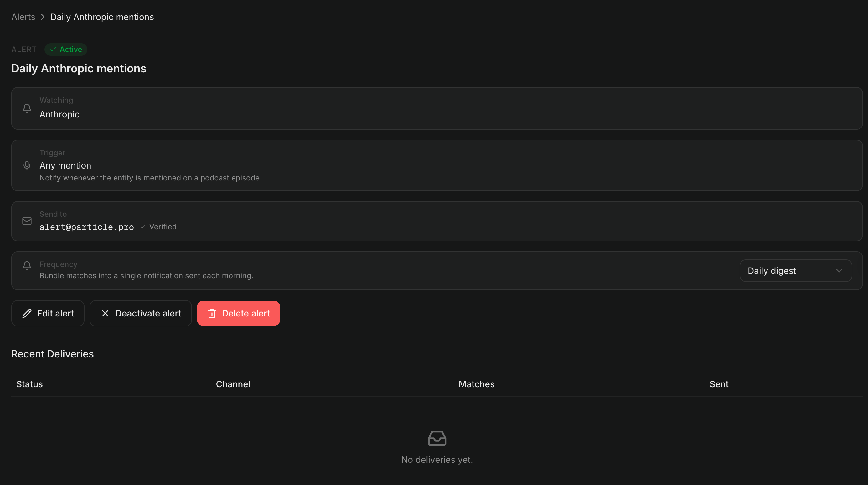Click the 'Daily Anthropic mentions' page title
Image resolution: width=868 pixels, height=485 pixels.
click(x=79, y=68)
